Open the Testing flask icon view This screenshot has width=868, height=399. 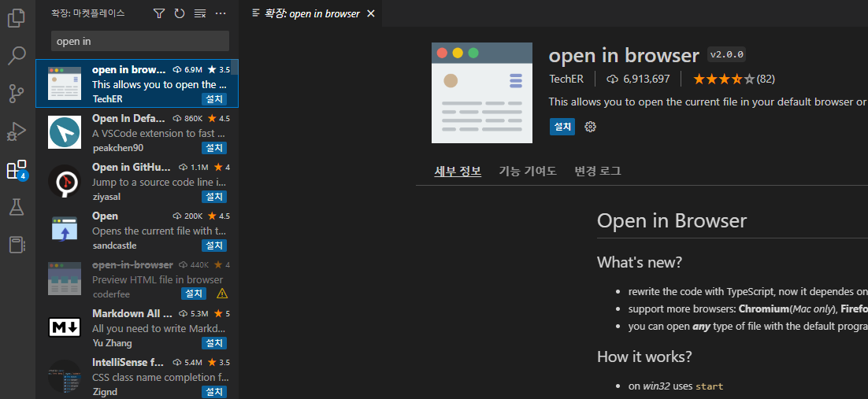coord(17,207)
